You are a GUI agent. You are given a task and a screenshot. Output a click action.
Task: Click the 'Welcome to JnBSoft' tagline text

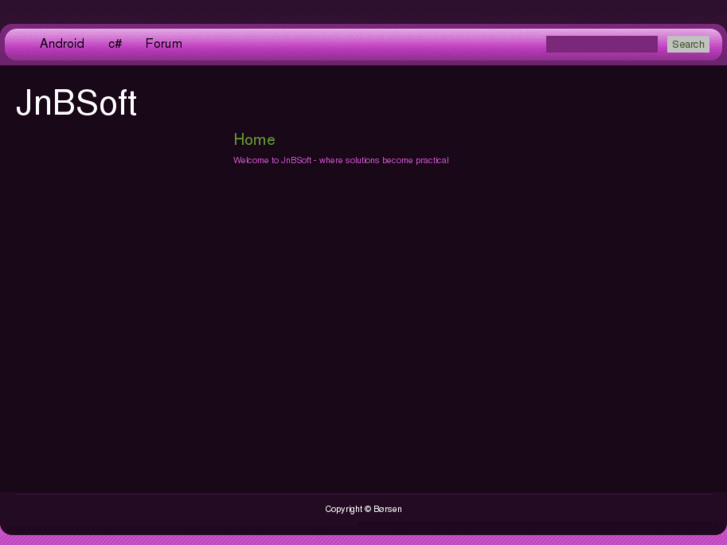[341, 160]
